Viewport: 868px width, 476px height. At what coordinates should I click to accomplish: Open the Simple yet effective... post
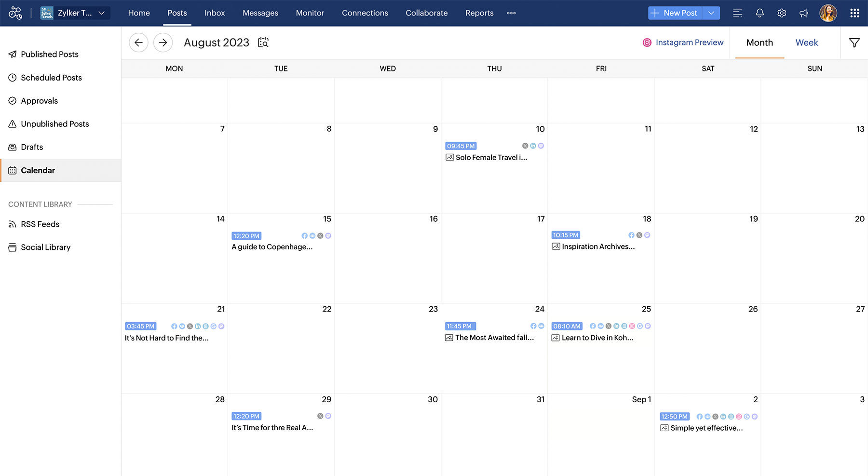[706, 428]
